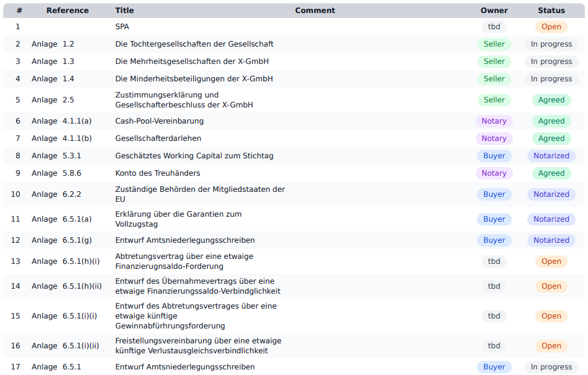Select the Open status badge for SPA

click(551, 27)
